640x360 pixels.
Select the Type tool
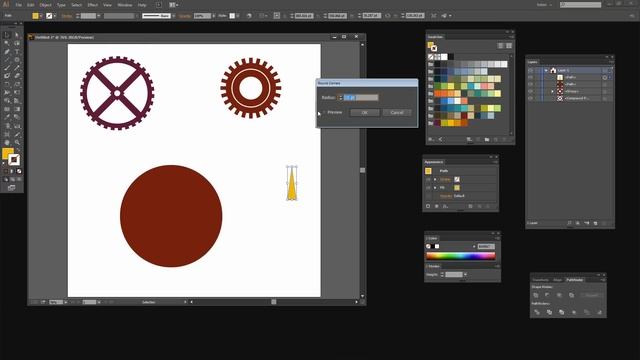(17, 52)
